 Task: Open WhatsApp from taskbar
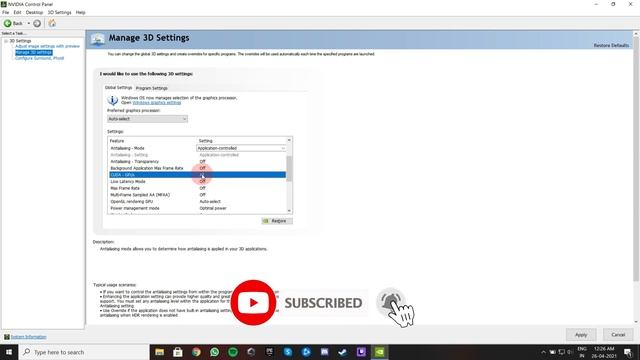click(x=215, y=352)
